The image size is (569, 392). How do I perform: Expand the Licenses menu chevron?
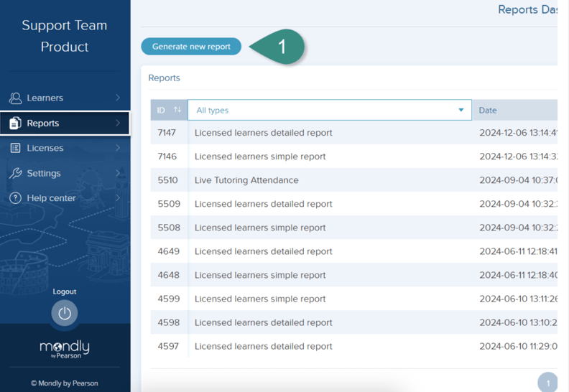tap(118, 148)
